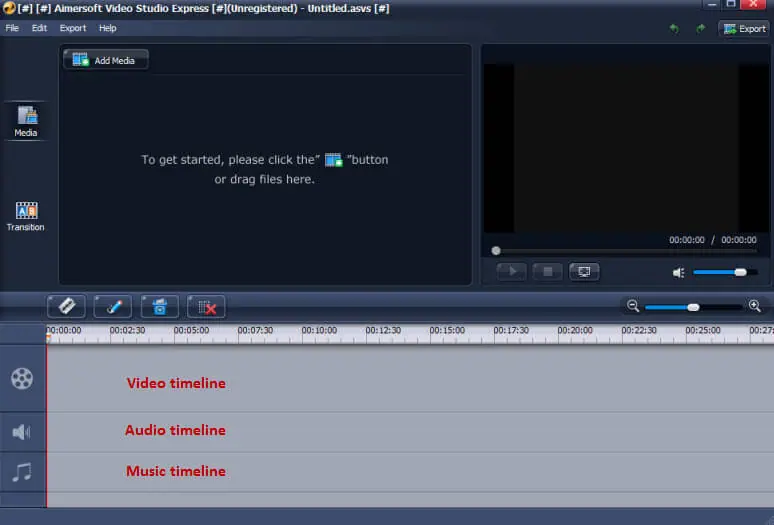The height and width of the screenshot is (525, 774).
Task: Adjust the preview volume slider
Action: [x=725, y=272]
